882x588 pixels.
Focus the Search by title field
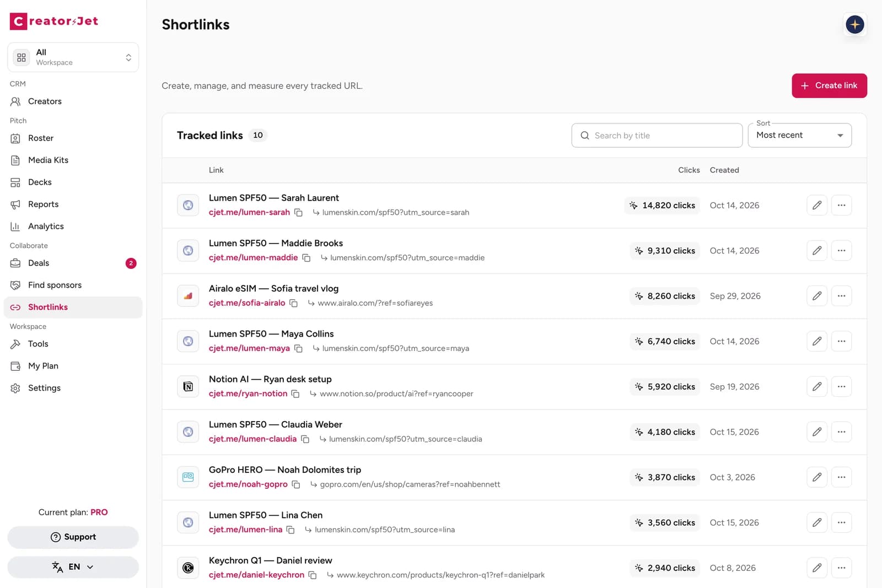[x=657, y=136]
